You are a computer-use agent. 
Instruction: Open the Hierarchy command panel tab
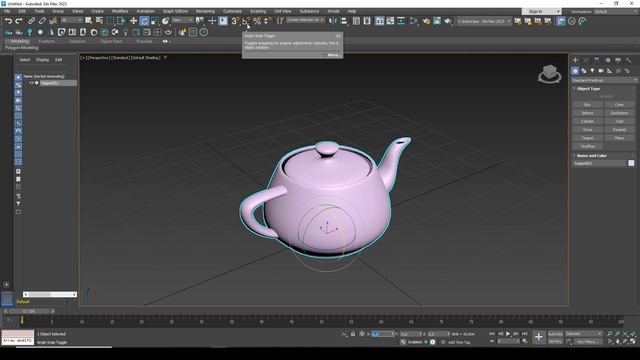click(597, 60)
